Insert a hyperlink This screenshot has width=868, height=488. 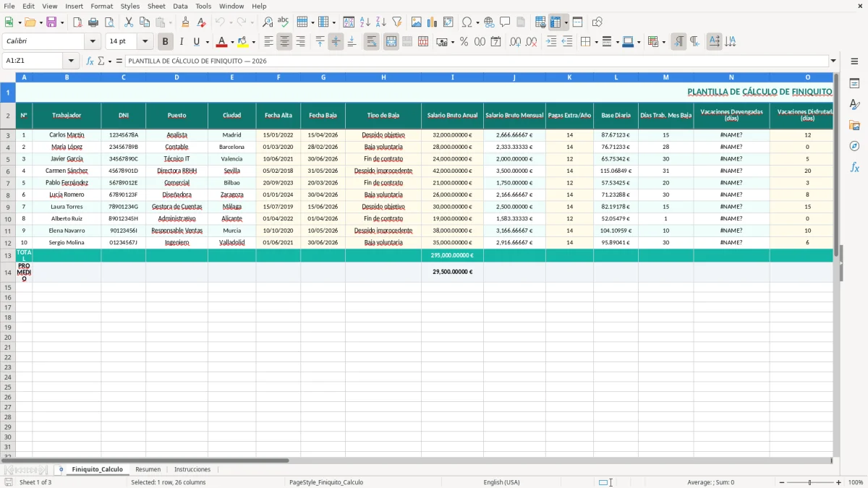(x=490, y=22)
